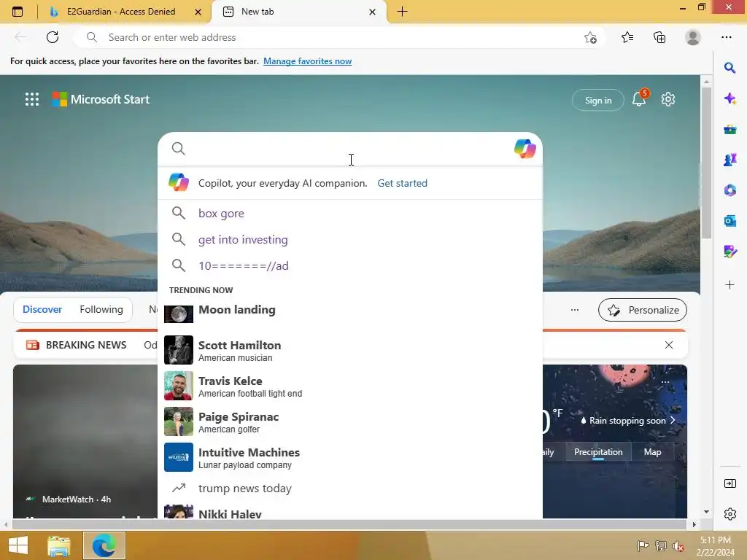The image size is (747, 560).
Task: Select 'get into investing' search suggestion
Action: (x=350, y=239)
